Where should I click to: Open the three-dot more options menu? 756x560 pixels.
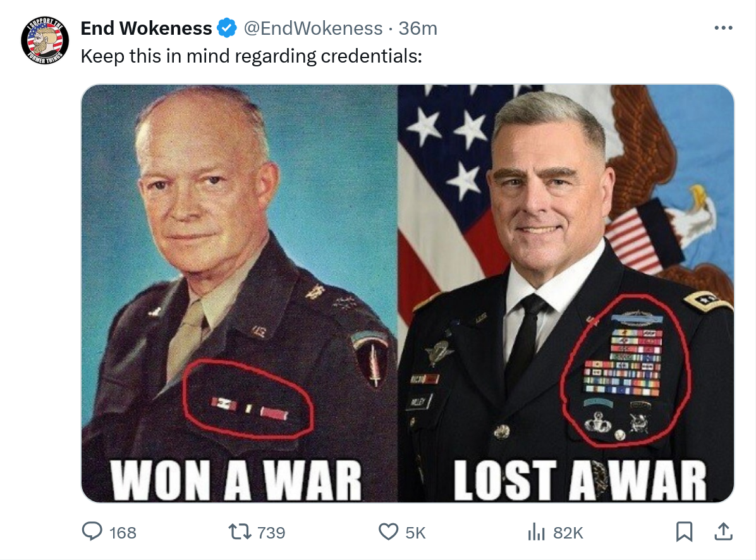tap(723, 28)
